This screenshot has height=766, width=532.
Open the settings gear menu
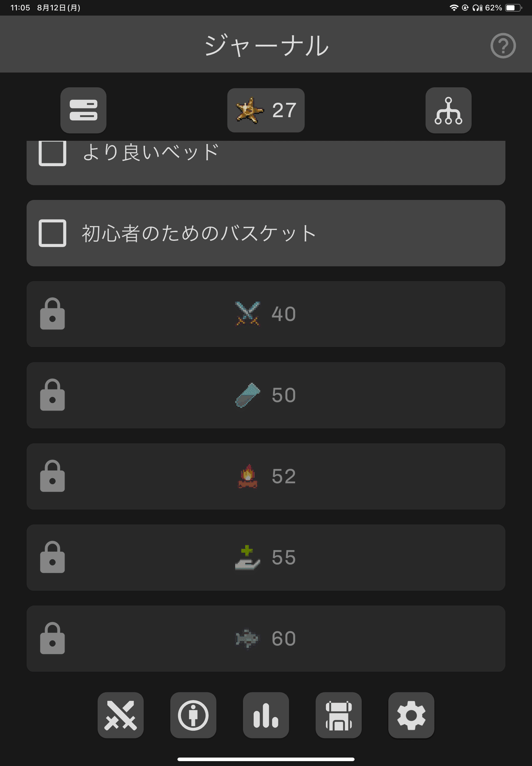(x=411, y=715)
